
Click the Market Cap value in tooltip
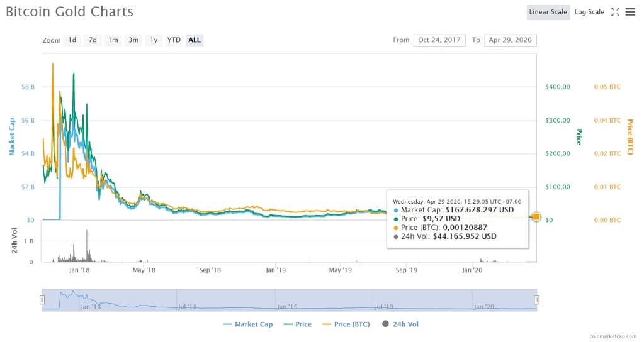479,210
